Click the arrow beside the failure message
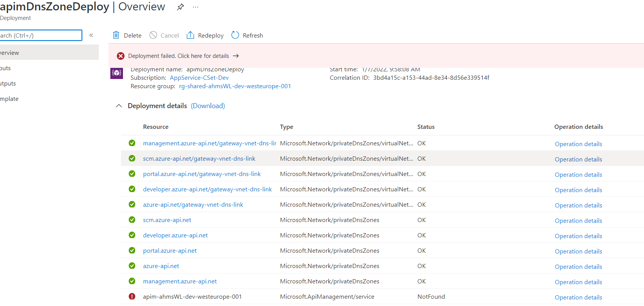The width and height of the screenshot is (644, 306). coord(236,56)
